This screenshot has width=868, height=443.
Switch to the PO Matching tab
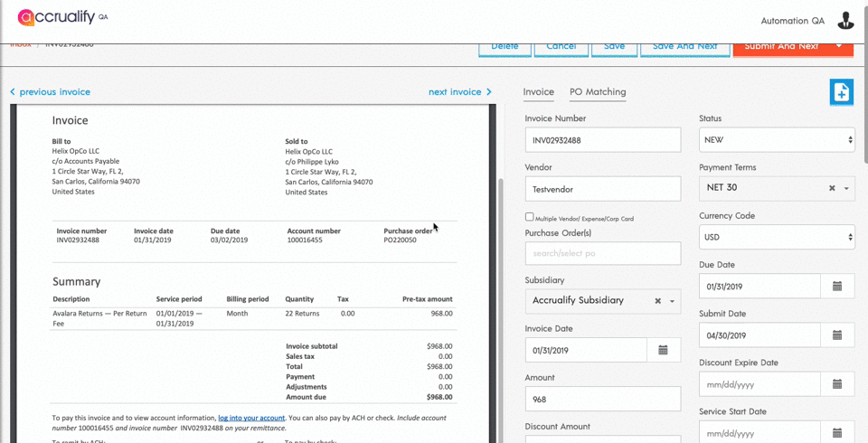[x=598, y=92]
